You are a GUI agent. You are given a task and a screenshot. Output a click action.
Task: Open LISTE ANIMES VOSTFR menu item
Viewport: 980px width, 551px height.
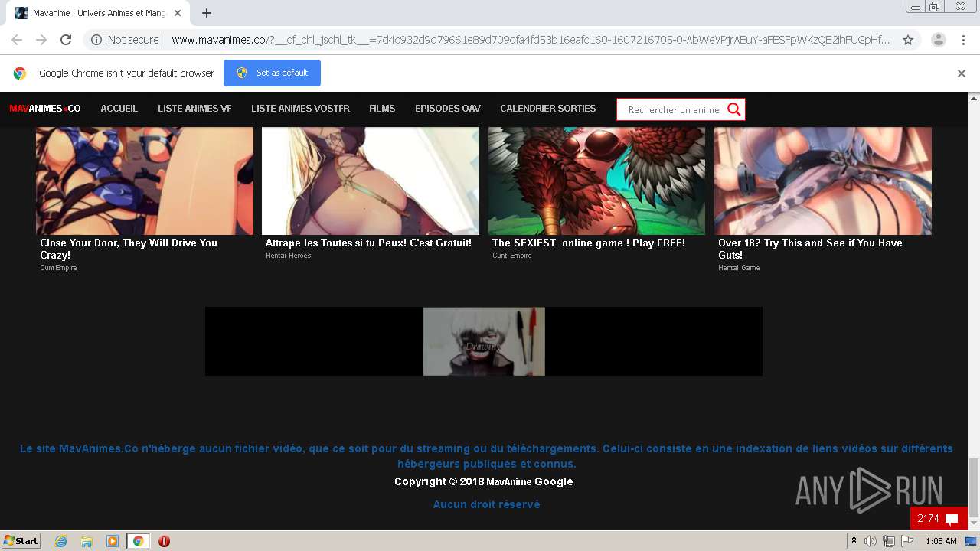[x=300, y=109]
